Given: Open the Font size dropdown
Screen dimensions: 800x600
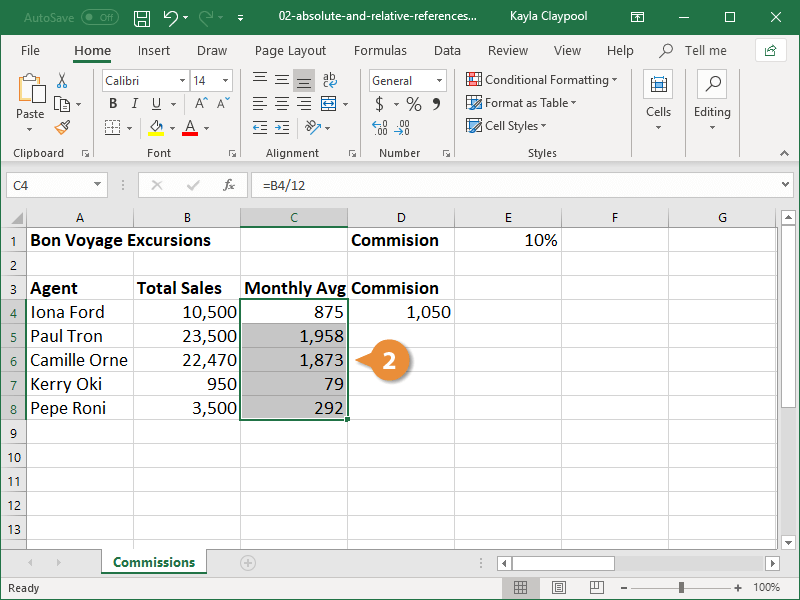Looking at the screenshot, I should click(227, 80).
